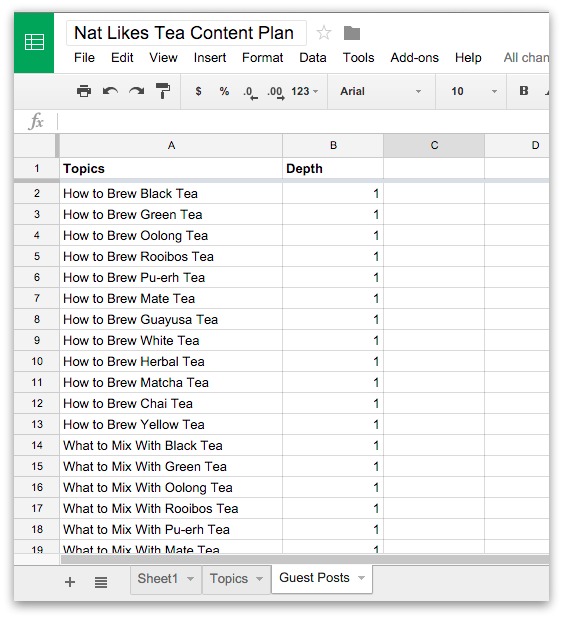
Task: Open the View menu
Action: click(163, 58)
